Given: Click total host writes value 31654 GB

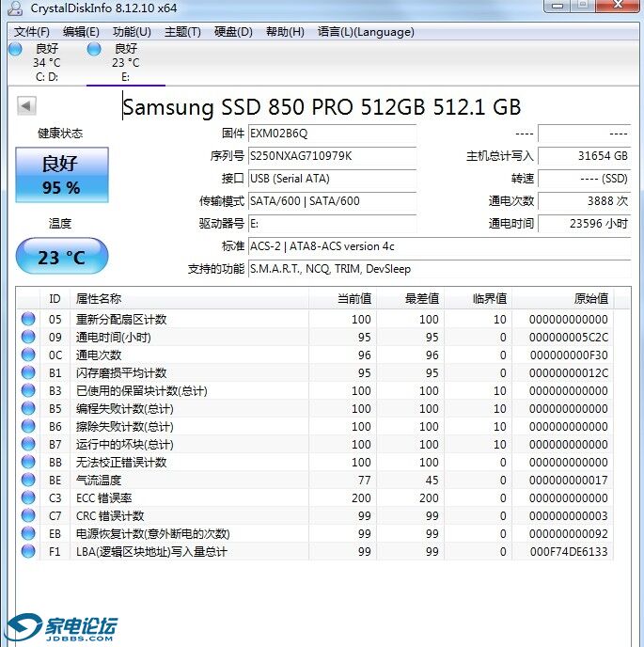Looking at the screenshot, I should pyautogui.click(x=585, y=156).
